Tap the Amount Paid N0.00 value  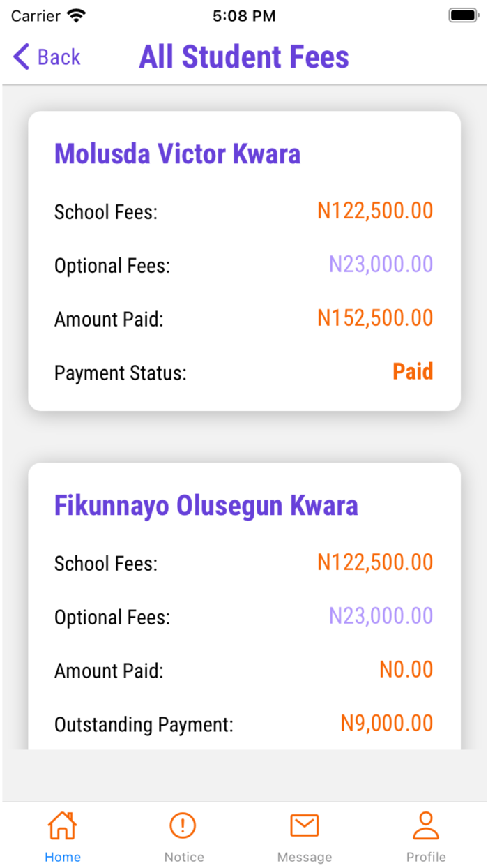405,669
